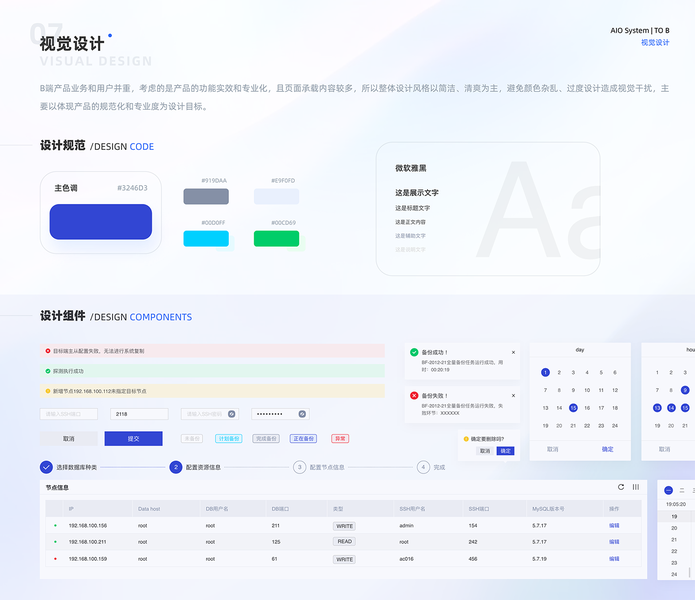695x600 pixels.
Task: Select green color swatch #00CD69
Action: pos(276,238)
